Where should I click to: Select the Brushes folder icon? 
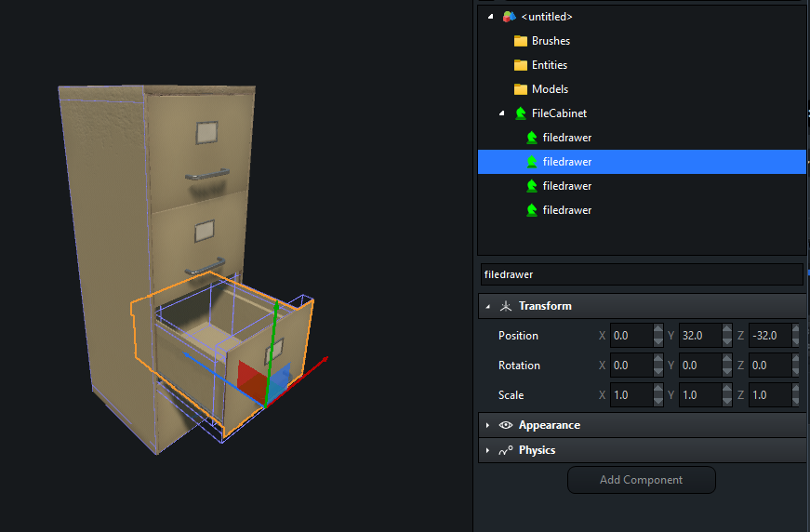521,41
